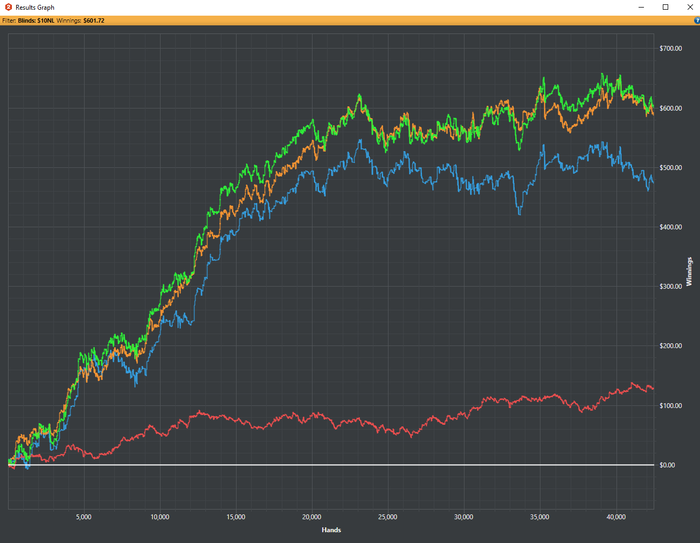Click the "5,000" hands tick label

click(83, 517)
